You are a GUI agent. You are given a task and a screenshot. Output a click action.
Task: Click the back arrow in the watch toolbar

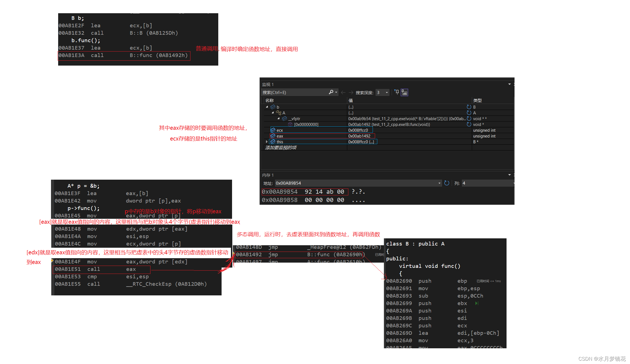pyautogui.click(x=343, y=93)
